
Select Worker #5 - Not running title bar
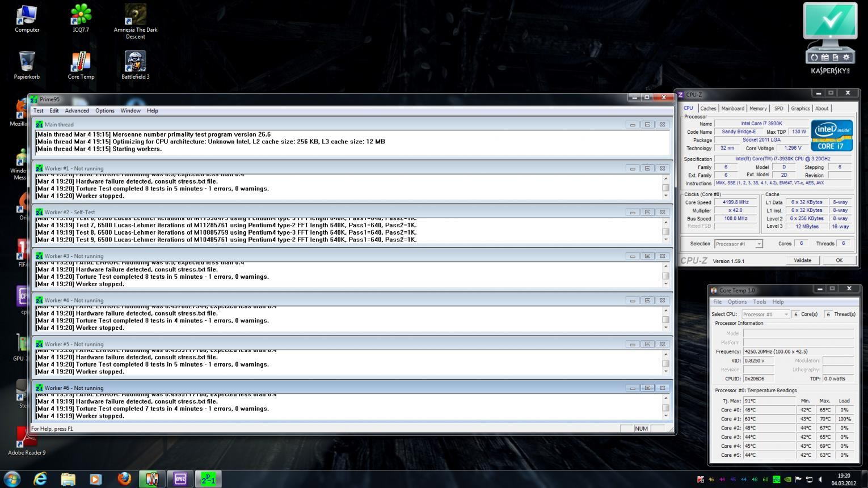(x=352, y=343)
